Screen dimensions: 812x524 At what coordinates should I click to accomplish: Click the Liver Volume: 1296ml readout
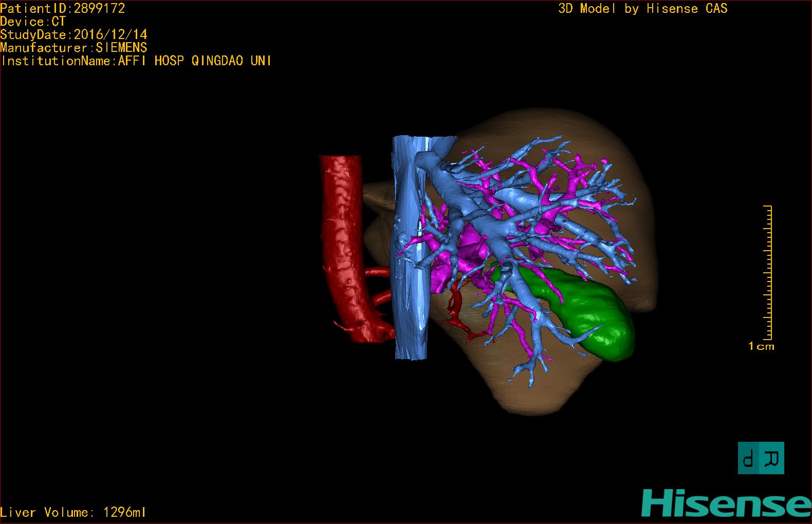[73, 512]
